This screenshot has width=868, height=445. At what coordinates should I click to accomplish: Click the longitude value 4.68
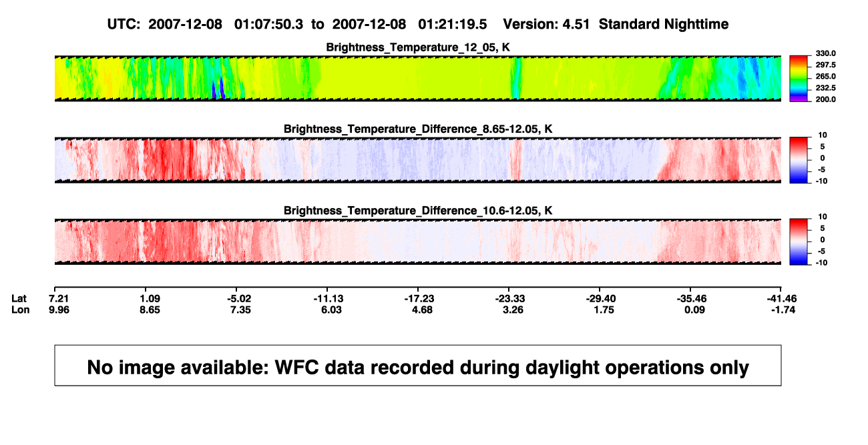pos(422,310)
